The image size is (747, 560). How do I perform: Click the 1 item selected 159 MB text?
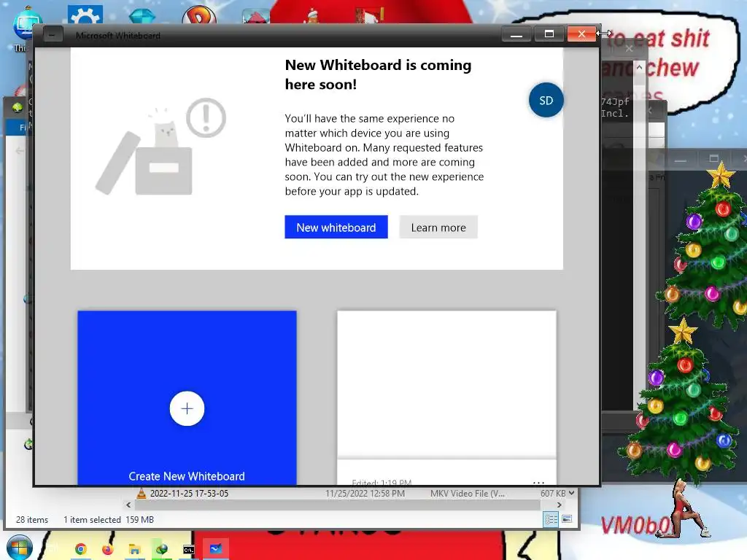109,519
